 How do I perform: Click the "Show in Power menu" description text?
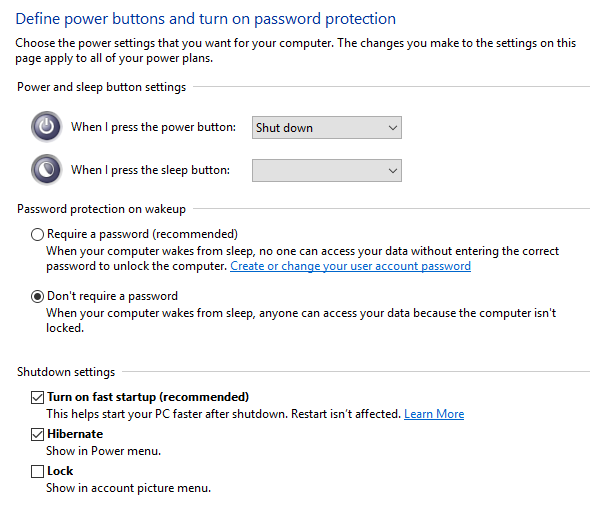(103, 451)
